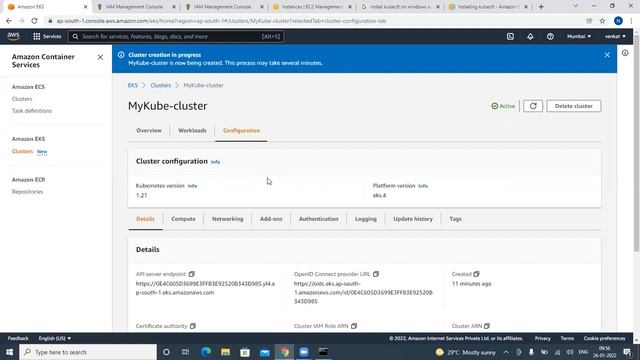Select the Configuration tab
Screen dimensions: 640x360
[x=241, y=131]
